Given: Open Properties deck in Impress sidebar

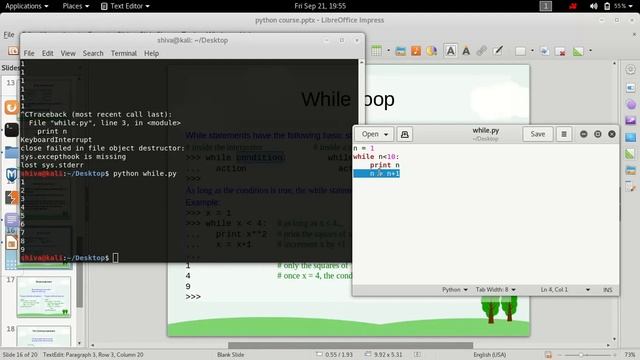Looking at the screenshot, I should point(630,88).
